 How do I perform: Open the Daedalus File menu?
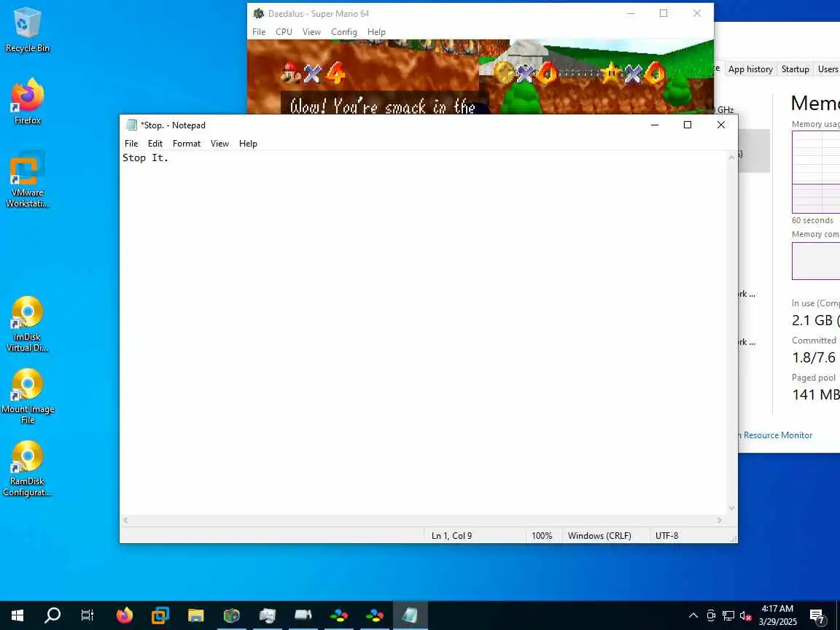coord(259,32)
